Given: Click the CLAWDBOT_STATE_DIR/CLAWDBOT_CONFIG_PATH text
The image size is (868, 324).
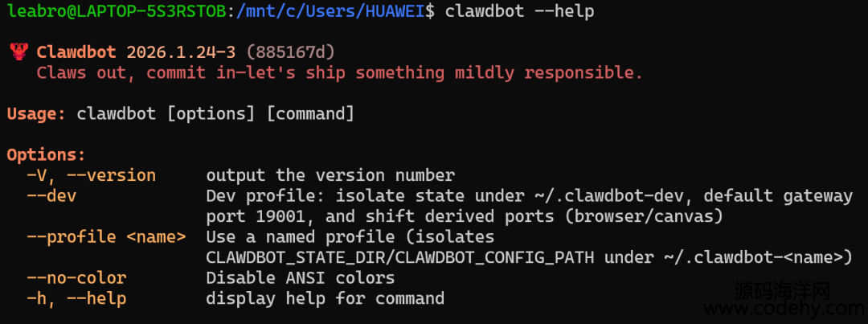Looking at the screenshot, I should pyautogui.click(x=400, y=257).
